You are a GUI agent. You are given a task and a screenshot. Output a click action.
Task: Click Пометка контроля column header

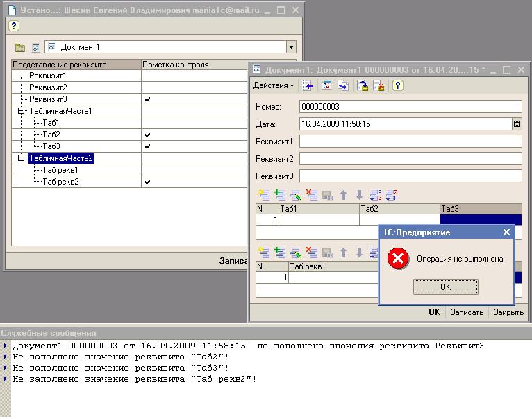194,65
